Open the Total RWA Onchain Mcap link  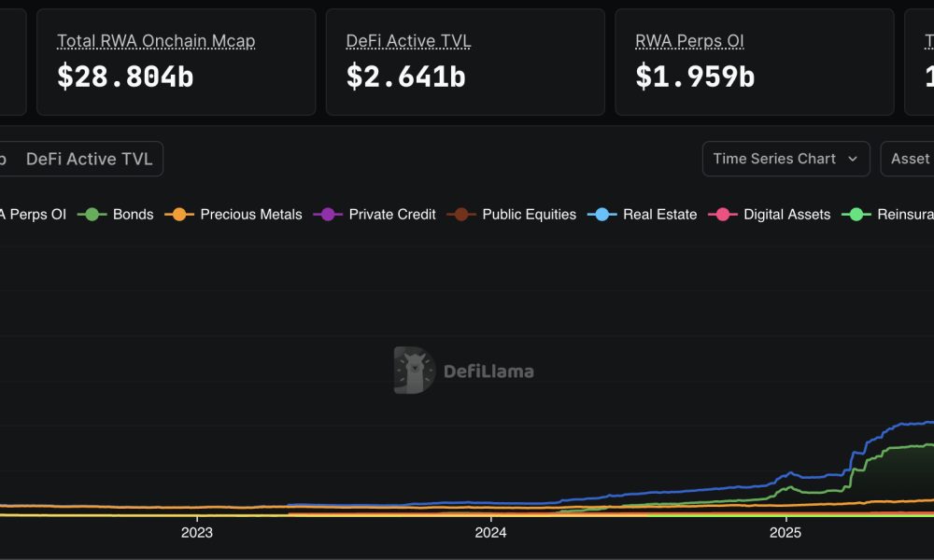[x=155, y=40]
